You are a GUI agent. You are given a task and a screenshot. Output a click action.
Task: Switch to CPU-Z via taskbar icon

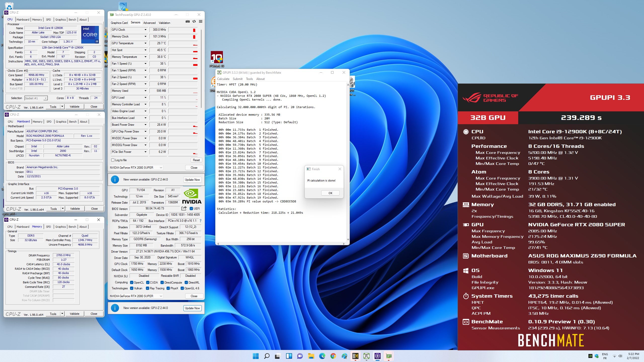pos(377,356)
